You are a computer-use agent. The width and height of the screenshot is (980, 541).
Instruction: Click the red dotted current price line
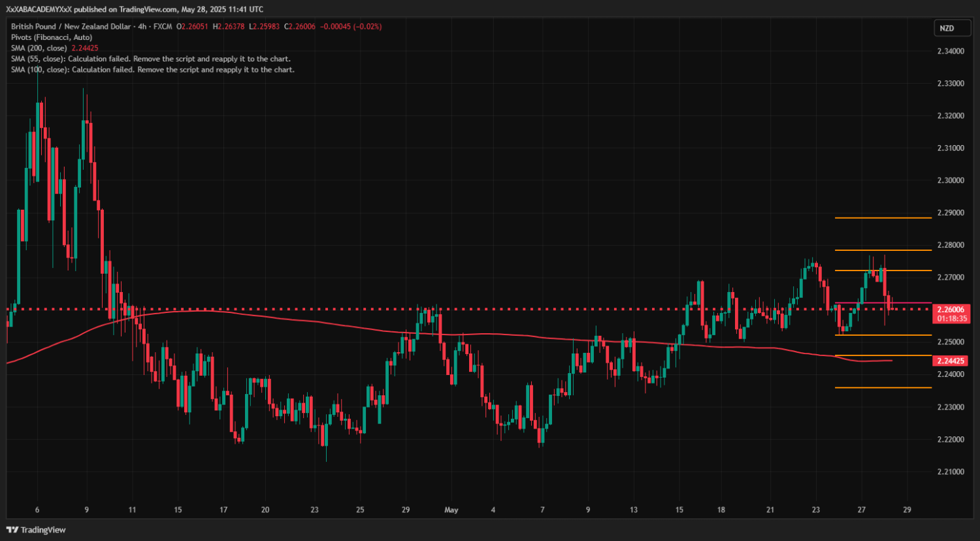[523, 309]
